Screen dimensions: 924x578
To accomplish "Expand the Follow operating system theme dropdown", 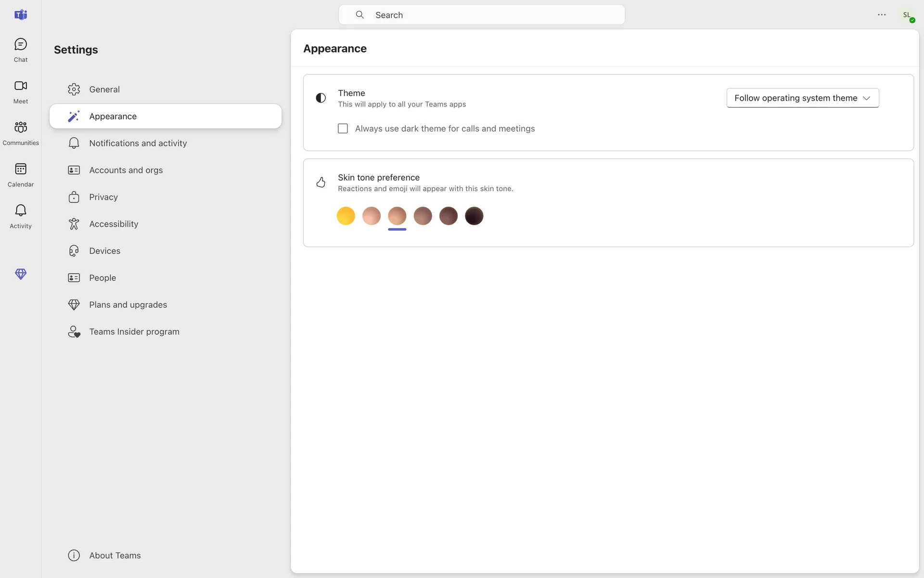I will [802, 98].
